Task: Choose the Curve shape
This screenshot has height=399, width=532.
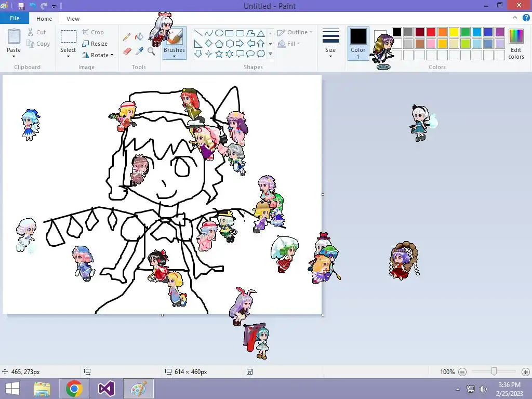Action: [x=209, y=33]
